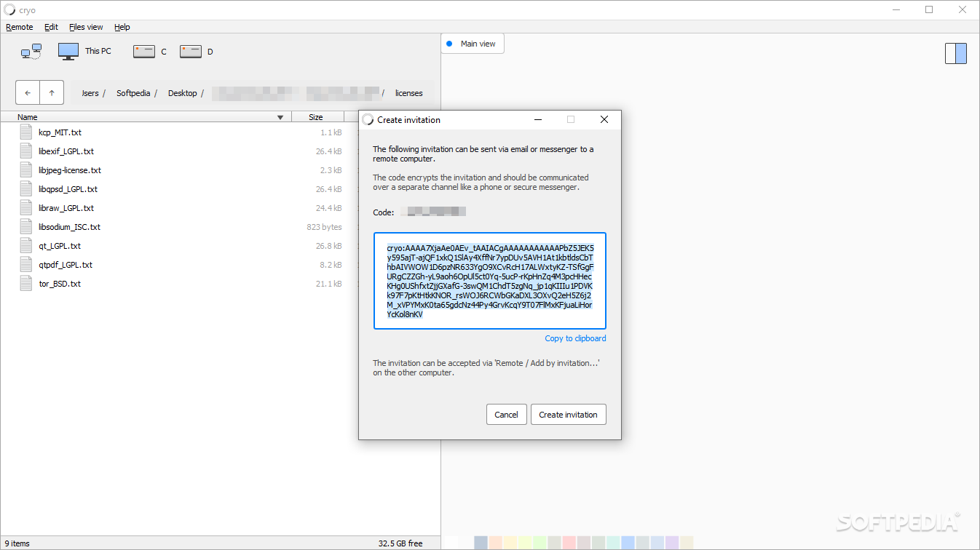Click the 9 items status text
This screenshot has width=980, height=550.
17,543
